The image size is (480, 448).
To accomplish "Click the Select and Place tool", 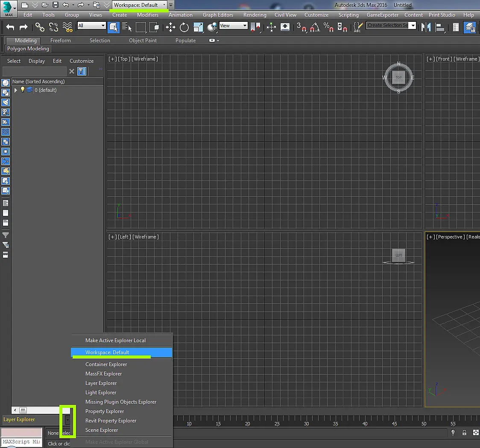I will point(212,27).
